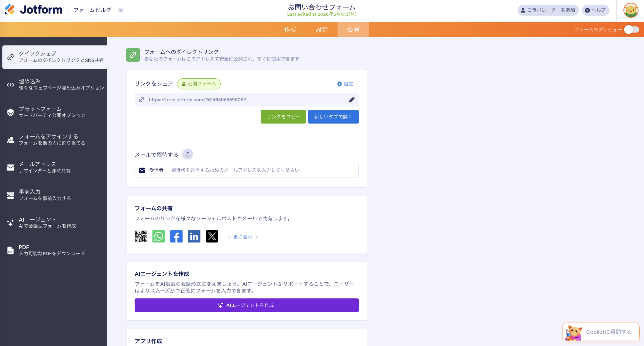Click the お問い合わせフォーム form title

coord(322,7)
